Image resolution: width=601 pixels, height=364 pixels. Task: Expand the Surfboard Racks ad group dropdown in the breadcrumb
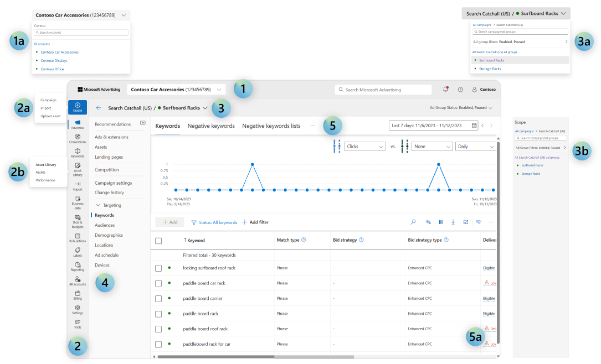(205, 108)
